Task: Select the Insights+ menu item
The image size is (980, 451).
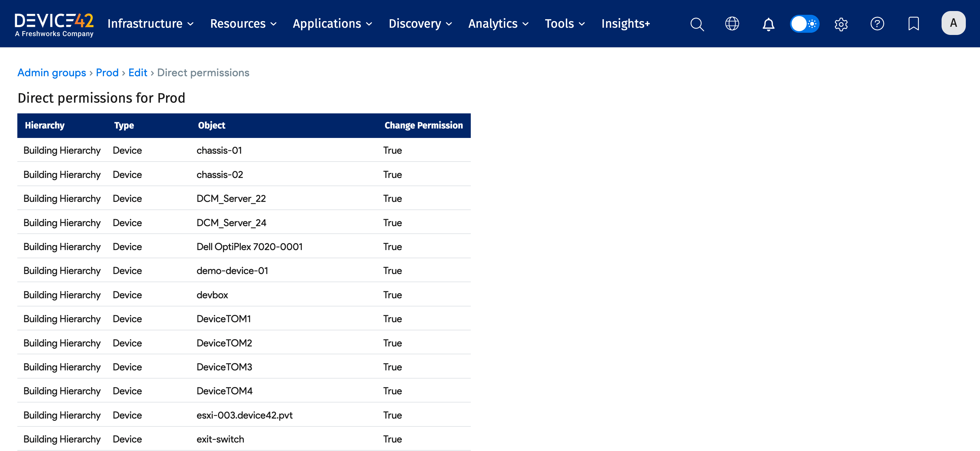Action: 625,24
